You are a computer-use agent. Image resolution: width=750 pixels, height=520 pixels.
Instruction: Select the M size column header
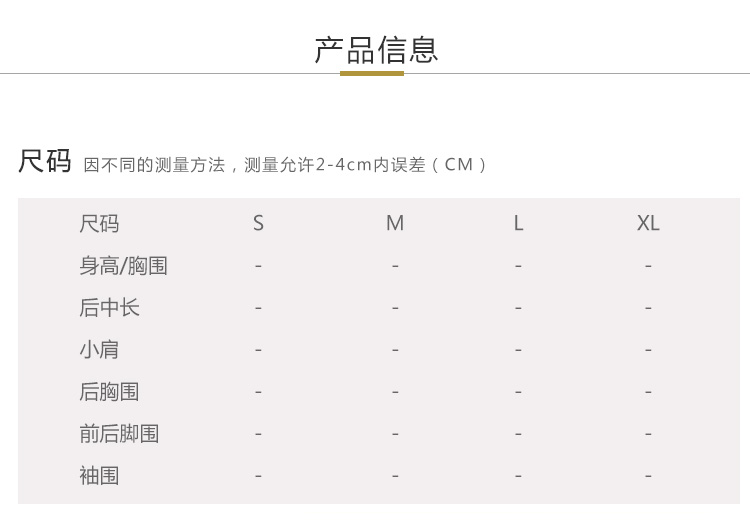395,224
